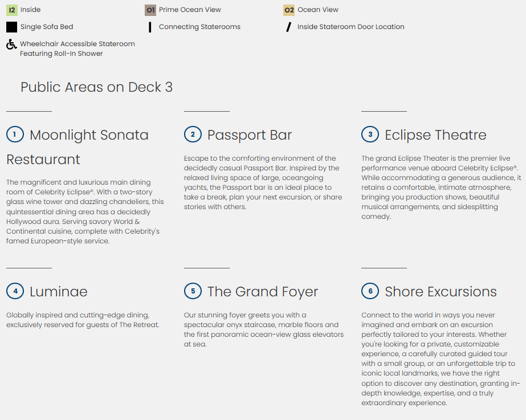Click the circled number 2 marker
Viewport: 526px width, 420px height.
coord(193,134)
